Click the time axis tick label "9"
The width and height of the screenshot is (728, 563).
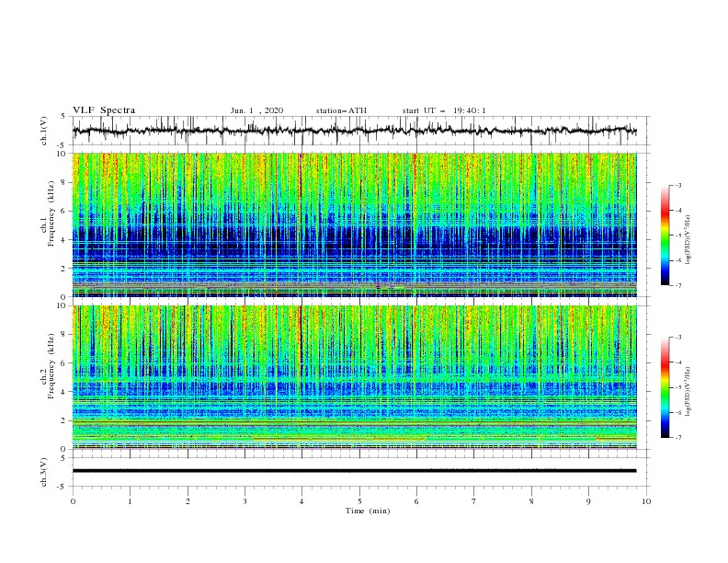(x=588, y=501)
